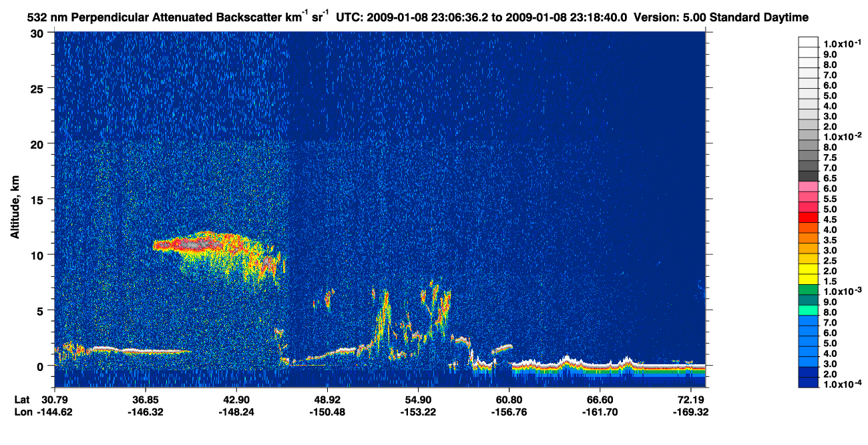The image size is (868, 445).
Task: Click longitude value -153.22
Action: coord(418,412)
